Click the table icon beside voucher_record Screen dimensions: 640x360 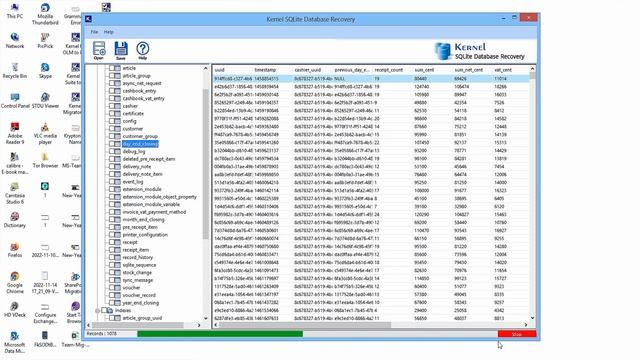(118, 295)
